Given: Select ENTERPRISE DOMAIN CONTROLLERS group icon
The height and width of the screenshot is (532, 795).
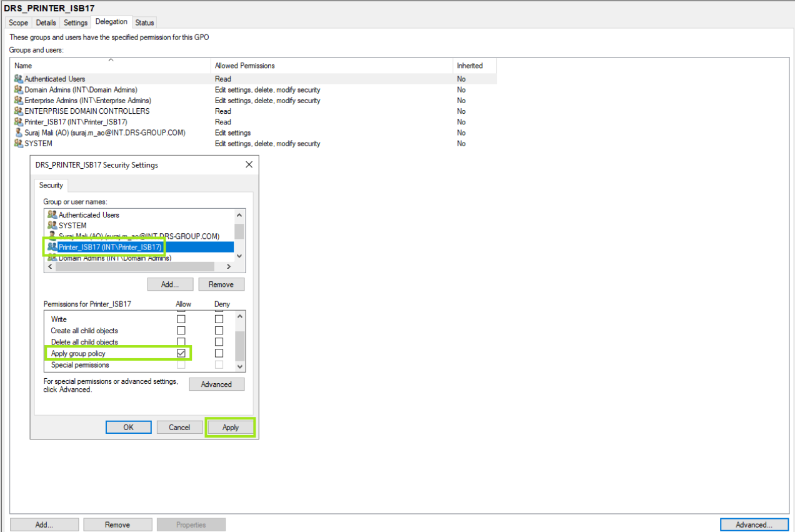Looking at the screenshot, I should pos(18,111).
